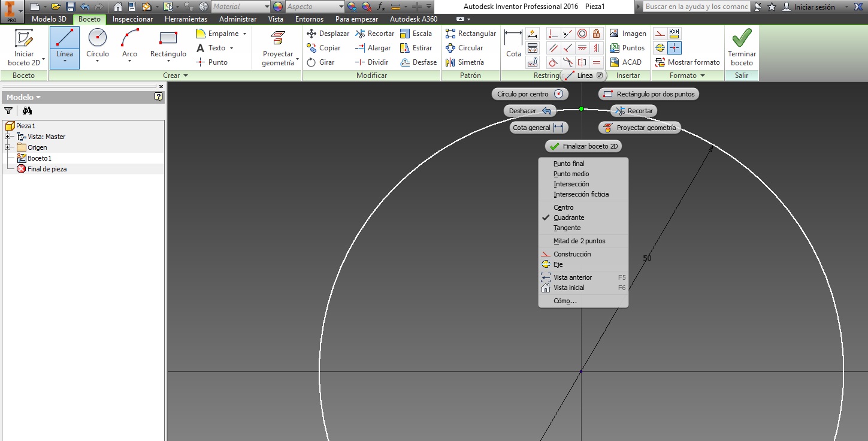Image resolution: width=868 pixels, height=441 pixels.
Task: Insert Imagen into sketch
Action: point(628,34)
